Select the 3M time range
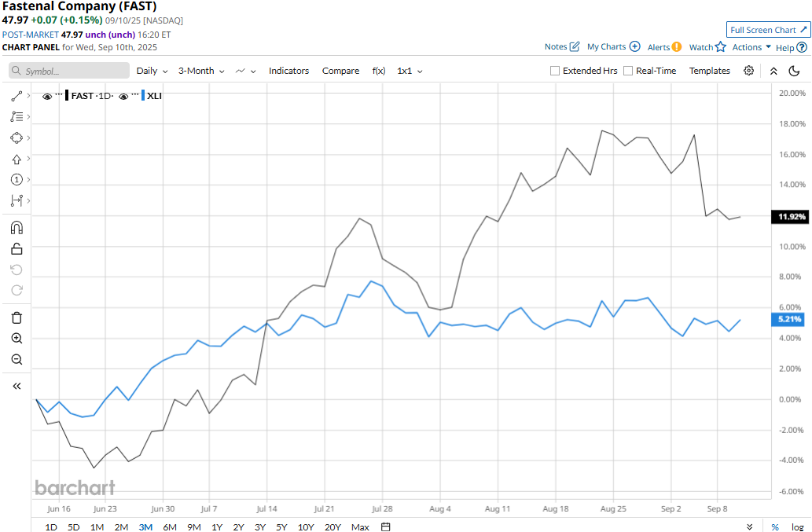The height and width of the screenshot is (532, 812). (x=145, y=526)
